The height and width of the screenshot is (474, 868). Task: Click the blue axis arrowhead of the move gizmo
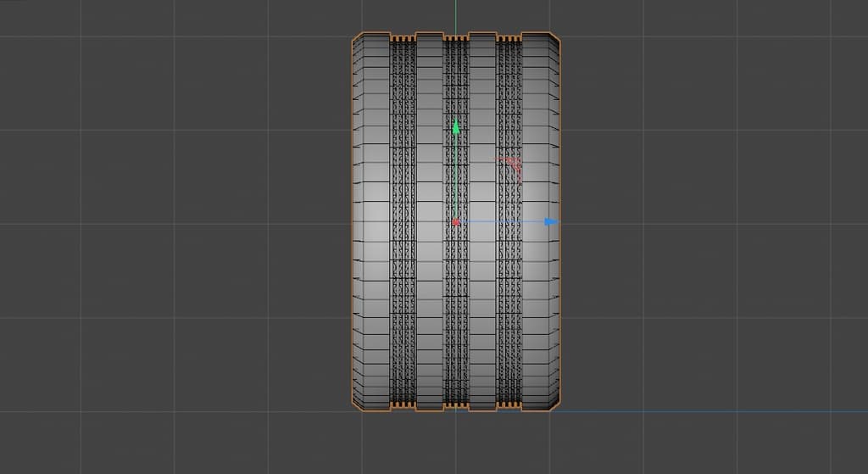(x=552, y=222)
